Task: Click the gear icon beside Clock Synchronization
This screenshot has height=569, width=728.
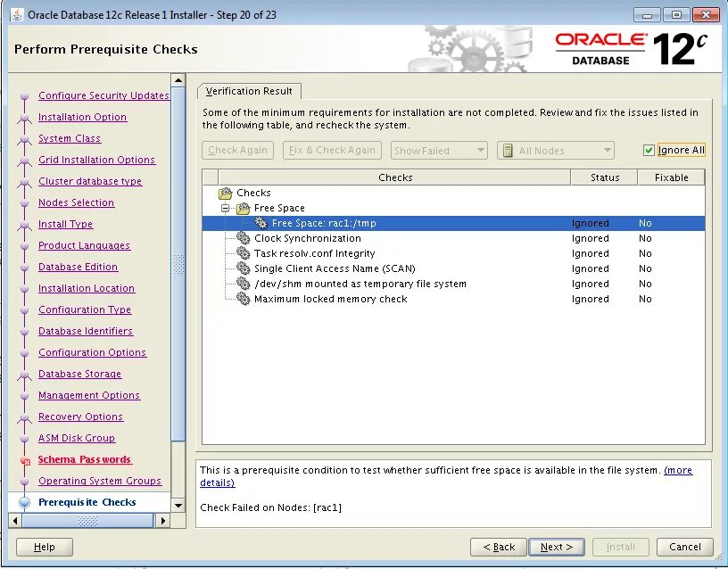Action: [x=243, y=238]
